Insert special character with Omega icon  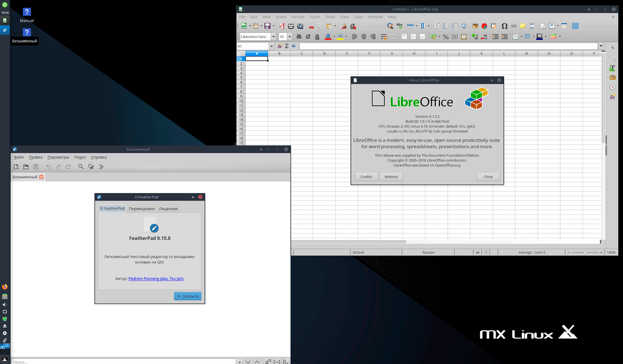pos(504,26)
